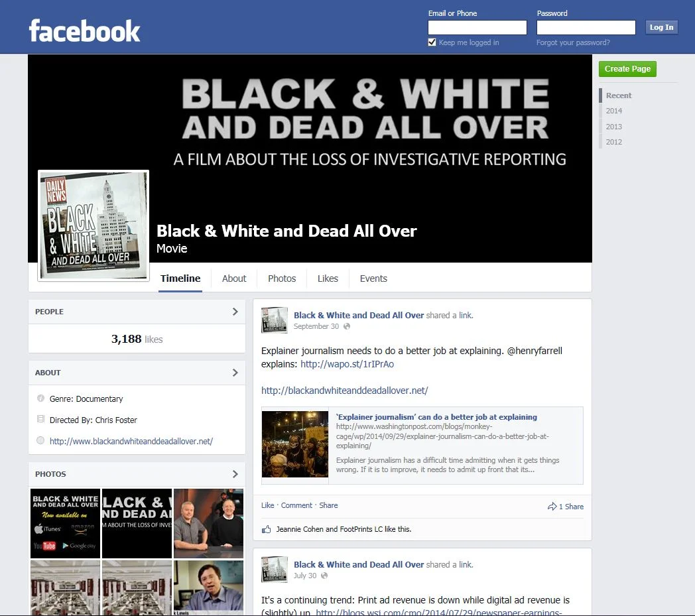Open the cropped title banner photo thumbnail
695x616 pixels.
tap(137, 523)
